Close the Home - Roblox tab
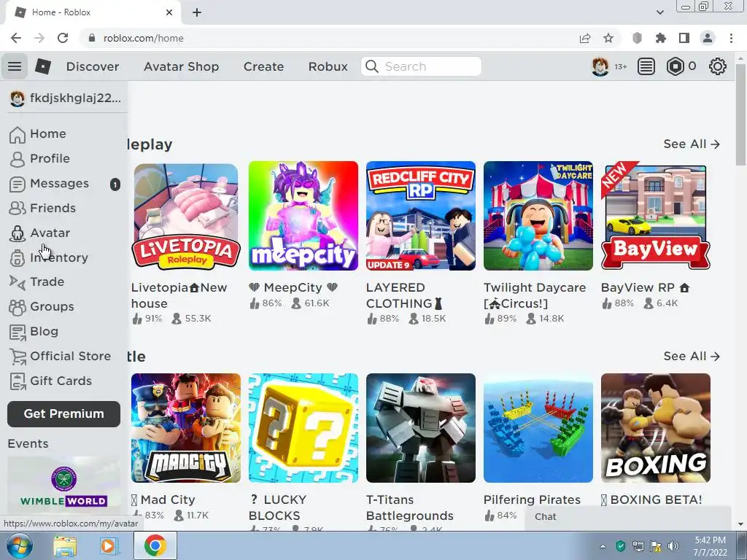747x560 pixels. click(x=169, y=12)
